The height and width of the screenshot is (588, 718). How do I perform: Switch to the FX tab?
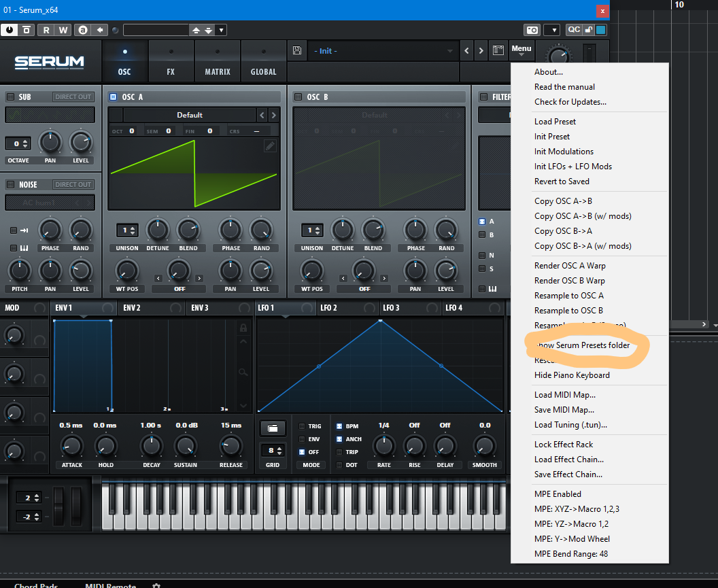(171, 61)
